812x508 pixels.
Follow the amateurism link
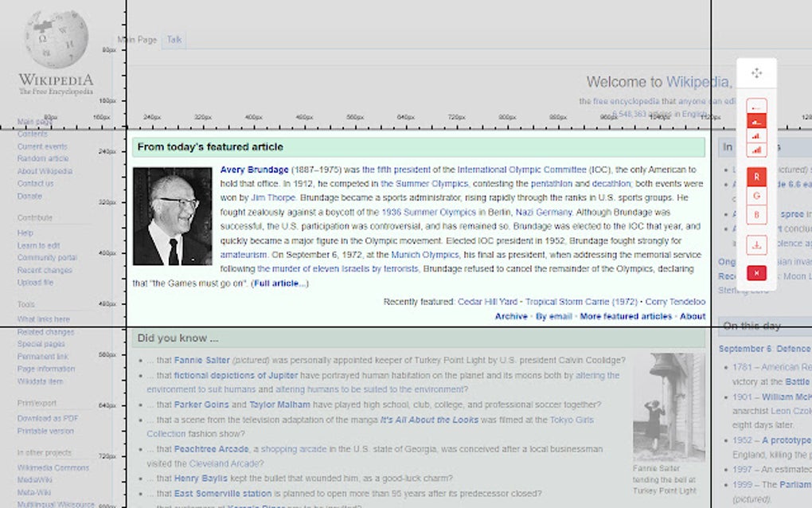pyautogui.click(x=244, y=254)
